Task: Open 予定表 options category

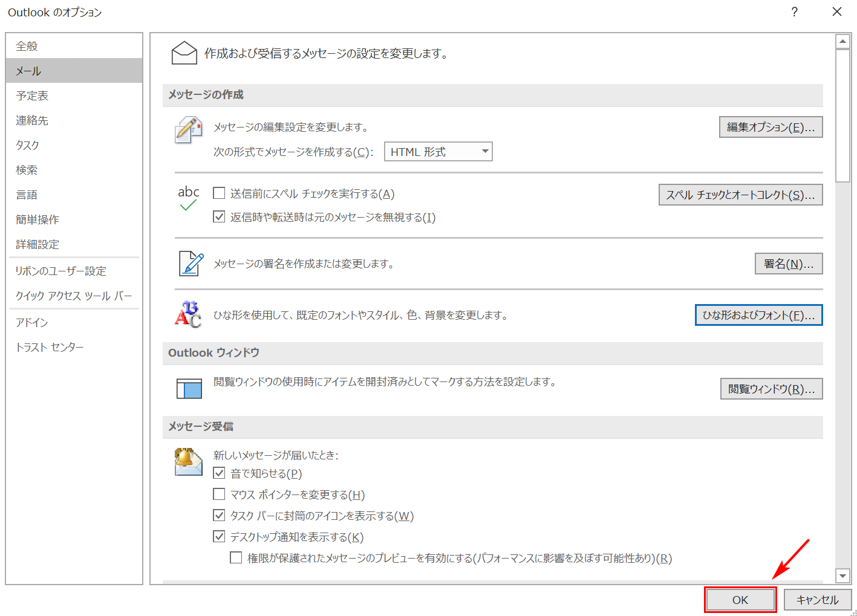Action: (x=74, y=96)
